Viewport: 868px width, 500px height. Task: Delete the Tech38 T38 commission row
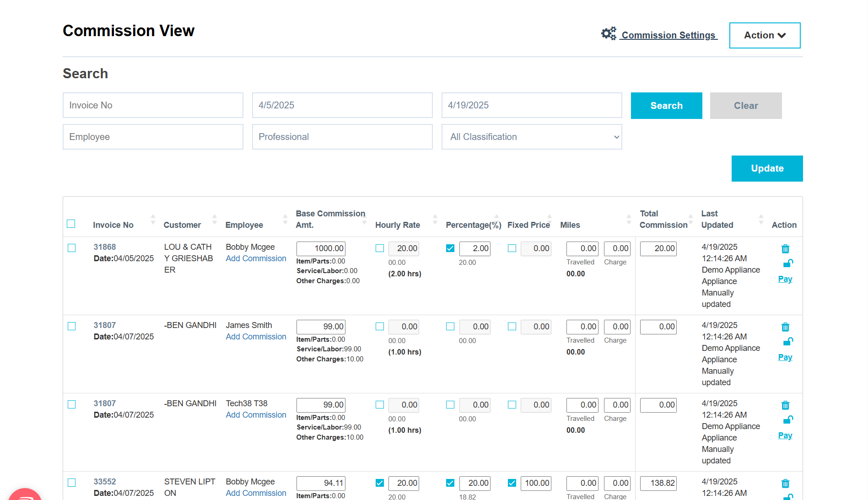click(785, 405)
